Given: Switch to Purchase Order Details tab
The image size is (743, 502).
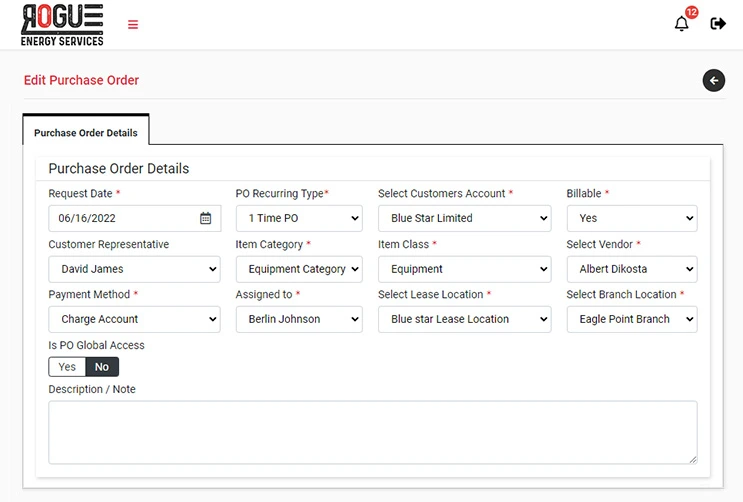Looking at the screenshot, I should 86,132.
